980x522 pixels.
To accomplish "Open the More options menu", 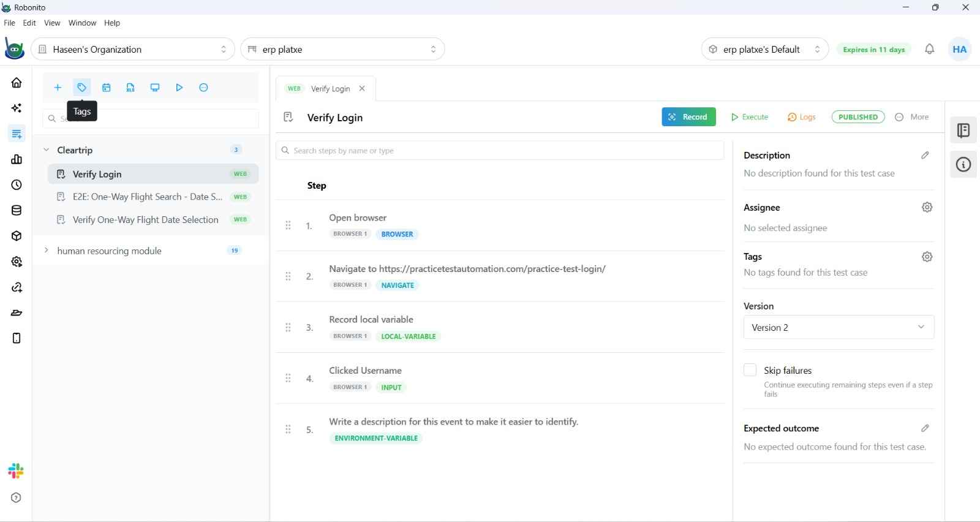I will pos(912,117).
